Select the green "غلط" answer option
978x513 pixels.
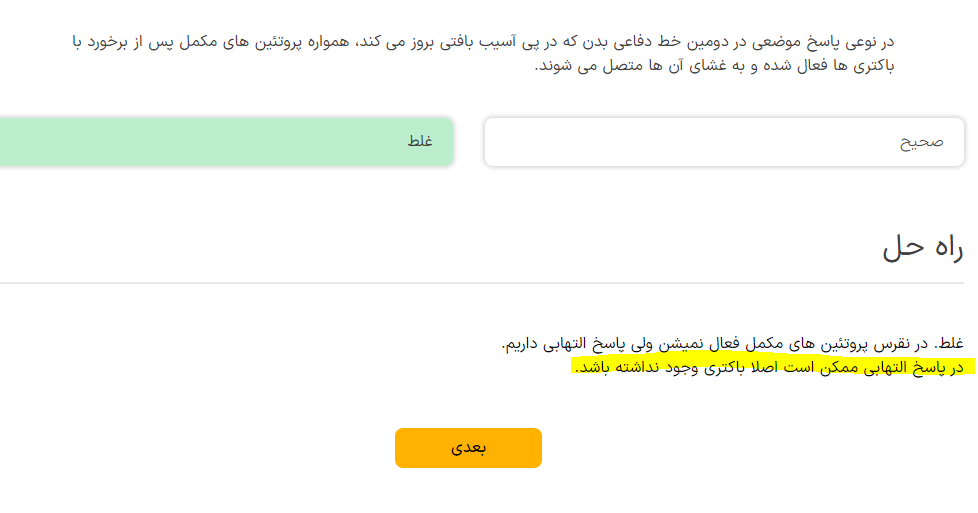coord(225,142)
